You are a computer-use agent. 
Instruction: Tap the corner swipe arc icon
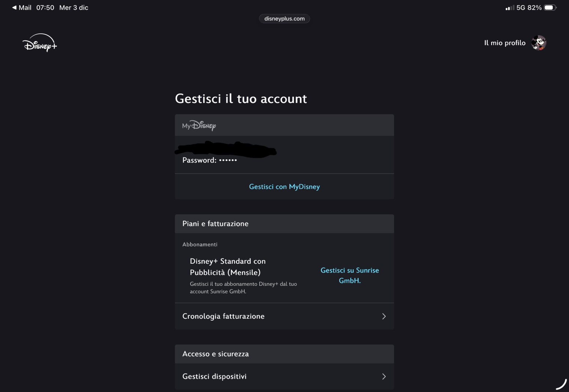(561, 384)
